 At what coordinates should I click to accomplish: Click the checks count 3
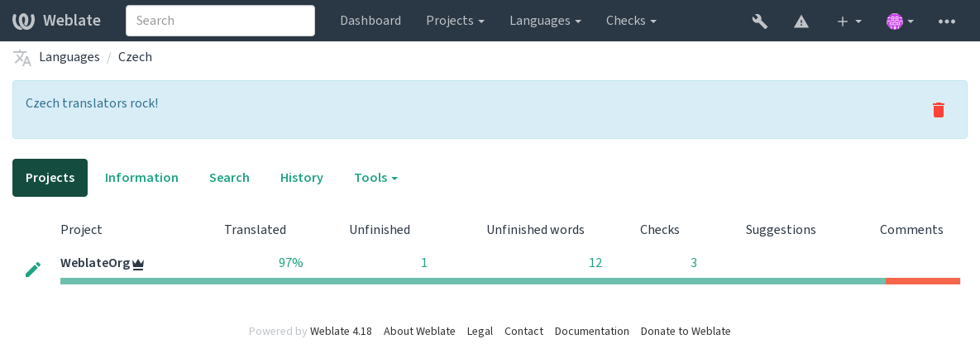pyautogui.click(x=693, y=263)
